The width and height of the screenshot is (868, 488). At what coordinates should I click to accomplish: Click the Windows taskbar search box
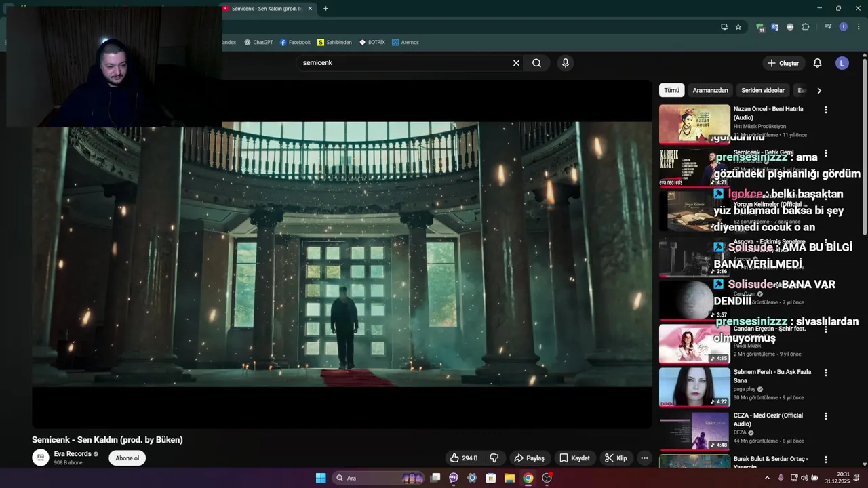[x=379, y=478]
